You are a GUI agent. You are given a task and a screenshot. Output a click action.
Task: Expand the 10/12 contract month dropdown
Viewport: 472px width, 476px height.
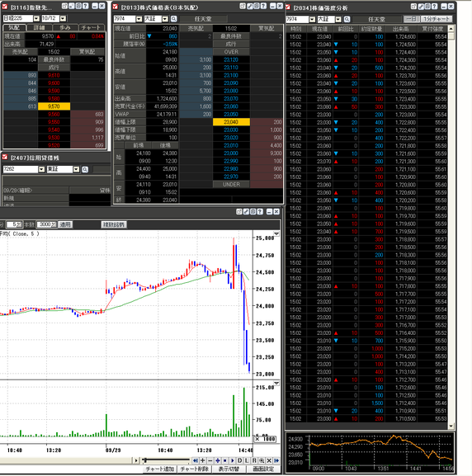pos(63,18)
